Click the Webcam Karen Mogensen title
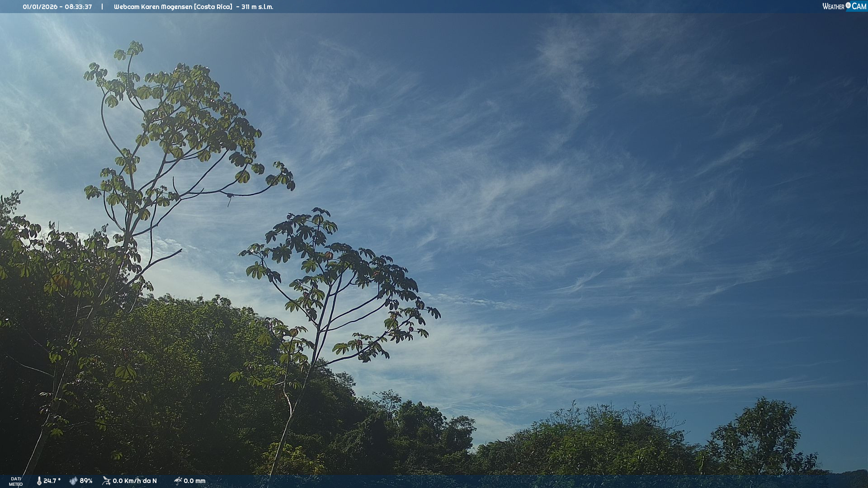868x488 pixels. (153, 7)
